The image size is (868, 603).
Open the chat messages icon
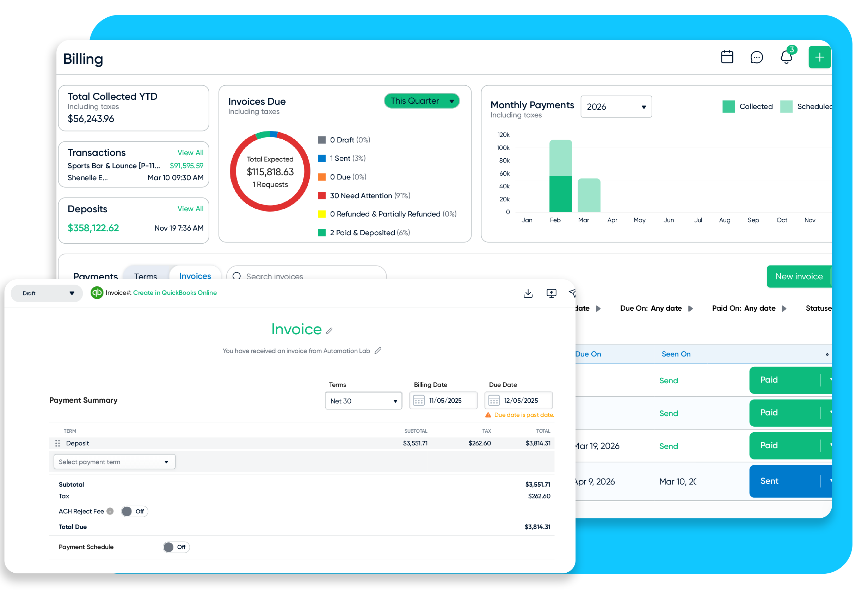tap(757, 57)
